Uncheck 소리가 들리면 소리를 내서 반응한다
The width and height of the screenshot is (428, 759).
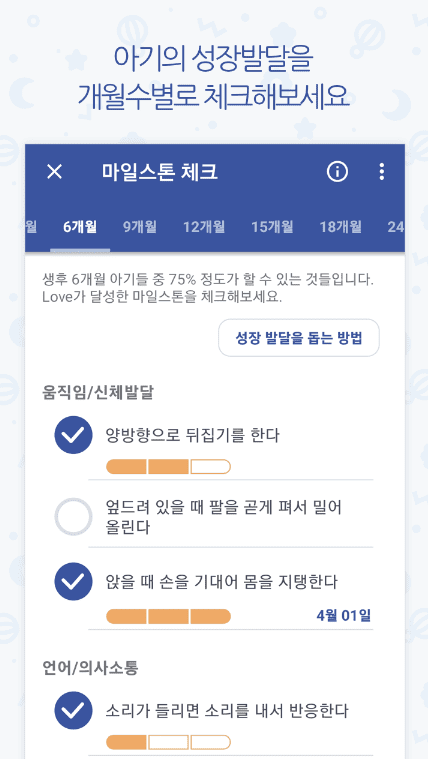click(73, 711)
